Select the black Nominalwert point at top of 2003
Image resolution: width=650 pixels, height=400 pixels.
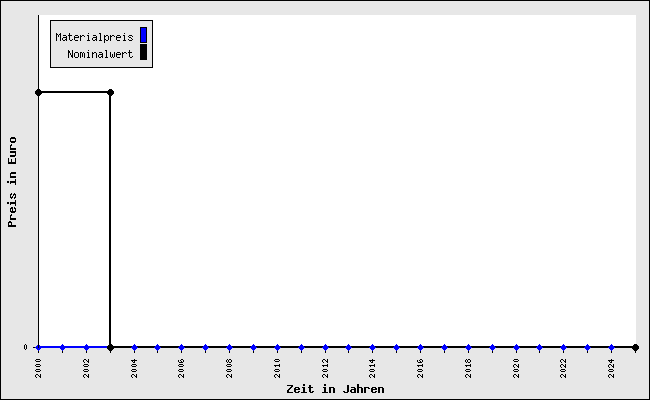[110, 92]
